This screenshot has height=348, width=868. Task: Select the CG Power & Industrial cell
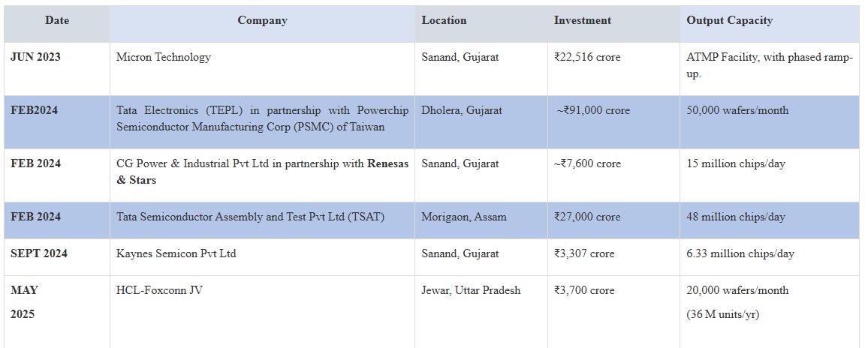(262, 175)
